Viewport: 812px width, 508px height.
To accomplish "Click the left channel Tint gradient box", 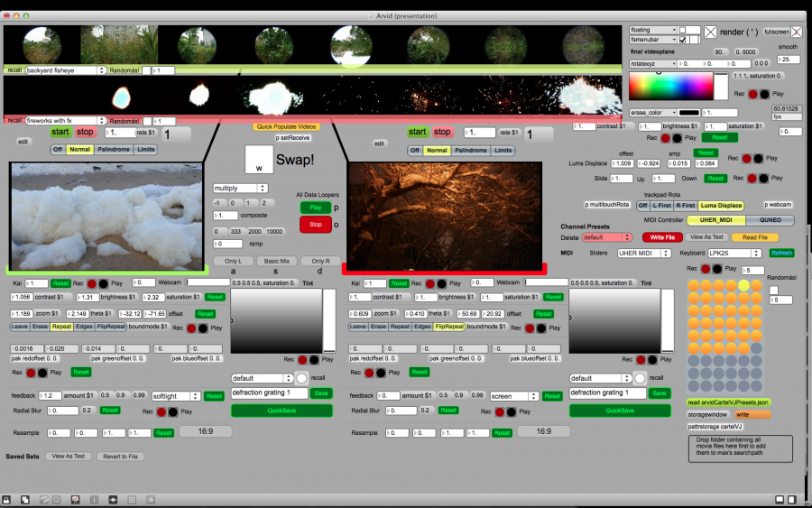I will (276, 321).
